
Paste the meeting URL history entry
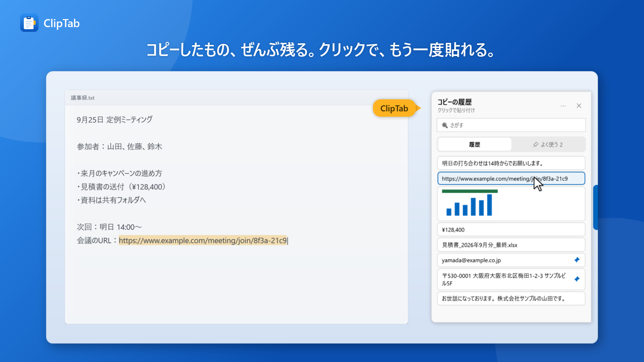pyautogui.click(x=511, y=178)
